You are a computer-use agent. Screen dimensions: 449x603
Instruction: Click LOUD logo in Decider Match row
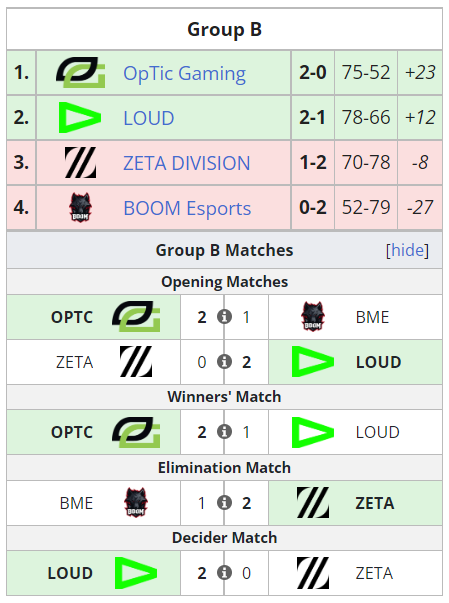click(x=136, y=573)
